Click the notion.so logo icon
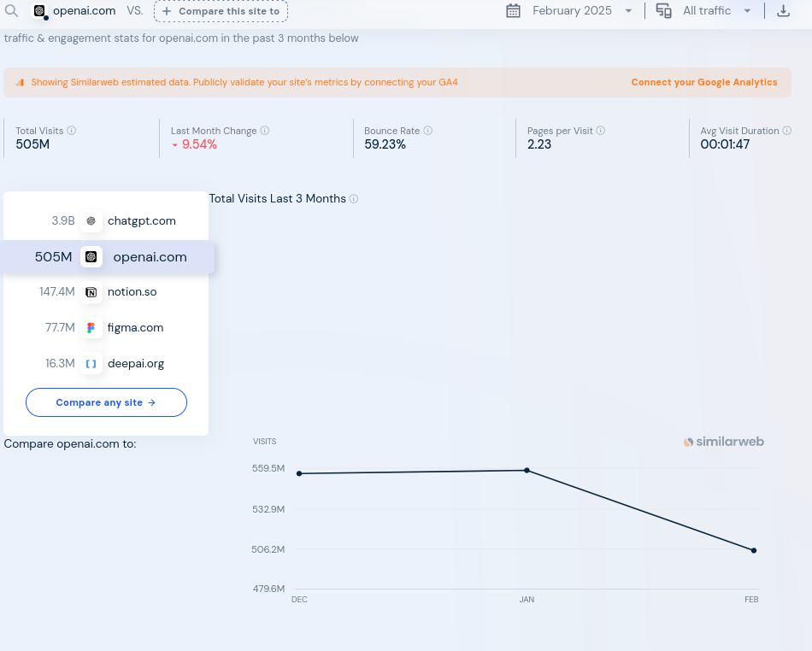The width and height of the screenshot is (812, 651). click(x=91, y=292)
